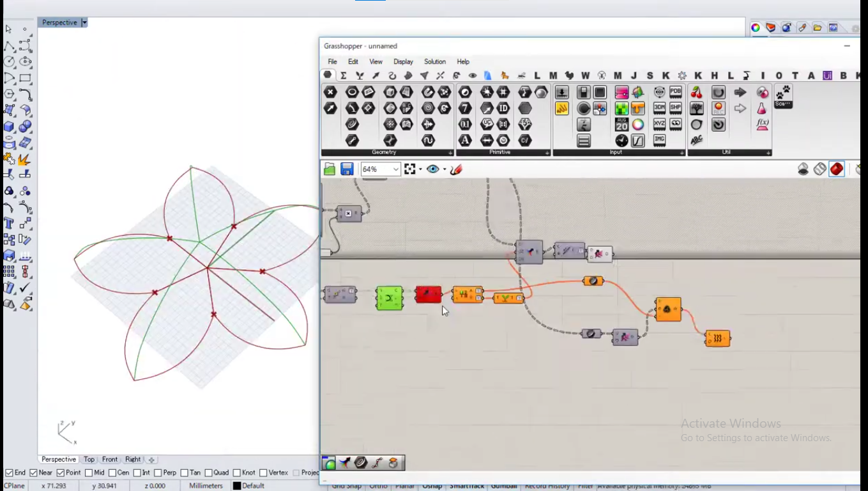Toggle the End osnap checkbox
Image resolution: width=868 pixels, height=491 pixels.
click(x=9, y=473)
